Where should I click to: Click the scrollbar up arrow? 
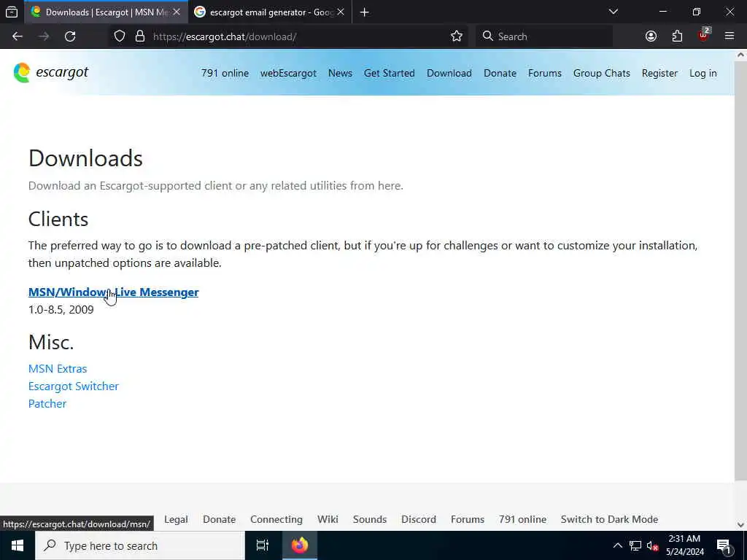point(741,55)
